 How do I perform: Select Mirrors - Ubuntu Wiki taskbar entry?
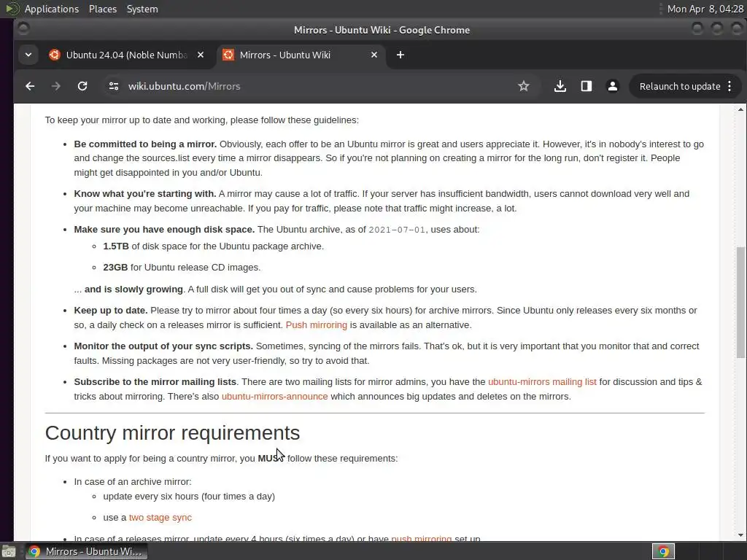86,551
